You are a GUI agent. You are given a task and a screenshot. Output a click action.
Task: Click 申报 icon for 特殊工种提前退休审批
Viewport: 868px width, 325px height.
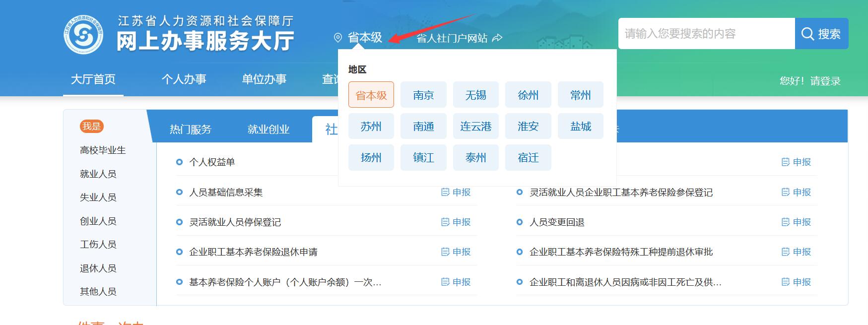786,252
